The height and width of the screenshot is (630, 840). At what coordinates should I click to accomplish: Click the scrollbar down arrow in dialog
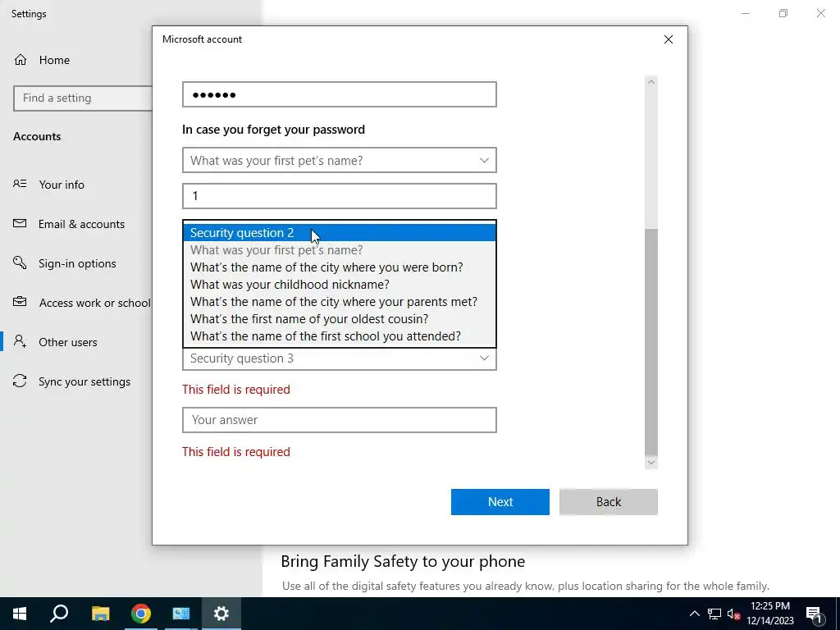pos(651,463)
